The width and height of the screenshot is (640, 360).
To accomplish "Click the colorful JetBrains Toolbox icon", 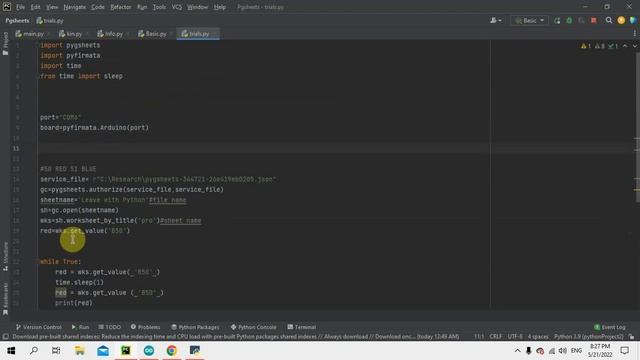I will pos(633,20).
